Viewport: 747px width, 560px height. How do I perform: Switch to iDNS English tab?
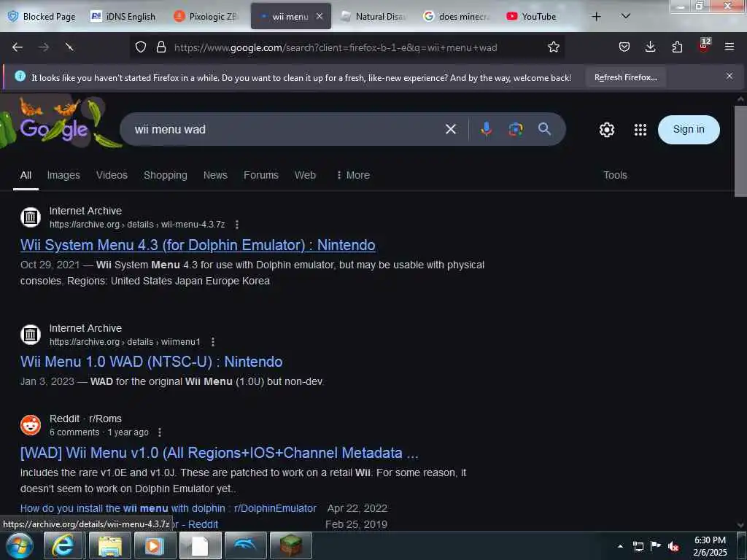pyautogui.click(x=123, y=17)
